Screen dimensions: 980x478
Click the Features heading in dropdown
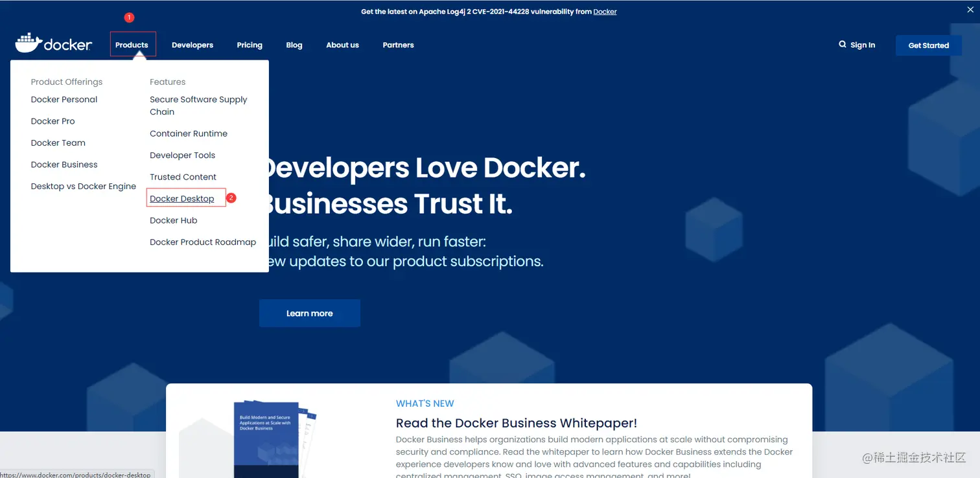point(168,82)
